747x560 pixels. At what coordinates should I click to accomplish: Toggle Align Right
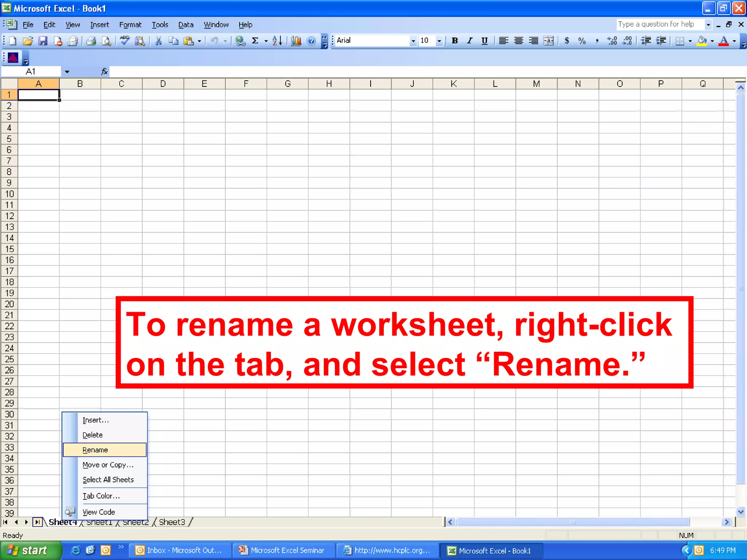[534, 41]
